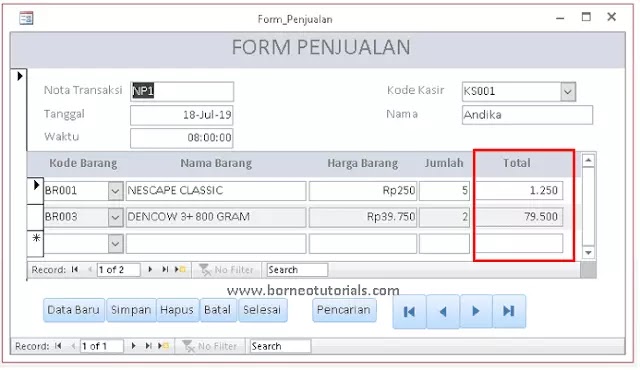Image resolution: width=640 pixels, height=370 pixels.
Task: Click the Nota Transaksi field NP1
Action: pyautogui.click(x=182, y=91)
